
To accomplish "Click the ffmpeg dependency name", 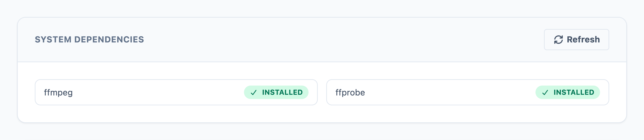I will point(58,93).
